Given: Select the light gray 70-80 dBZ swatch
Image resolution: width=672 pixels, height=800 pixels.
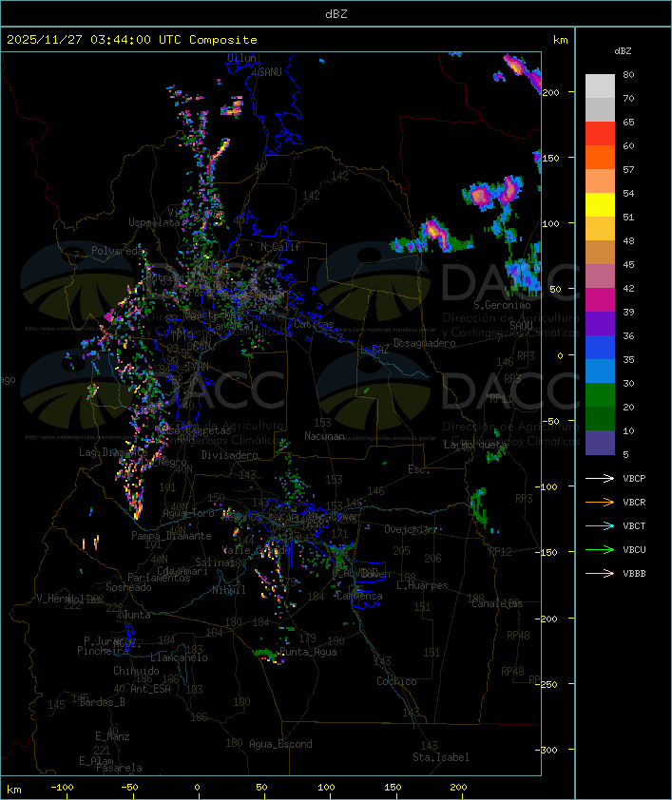Looking at the screenshot, I should click(600, 86).
